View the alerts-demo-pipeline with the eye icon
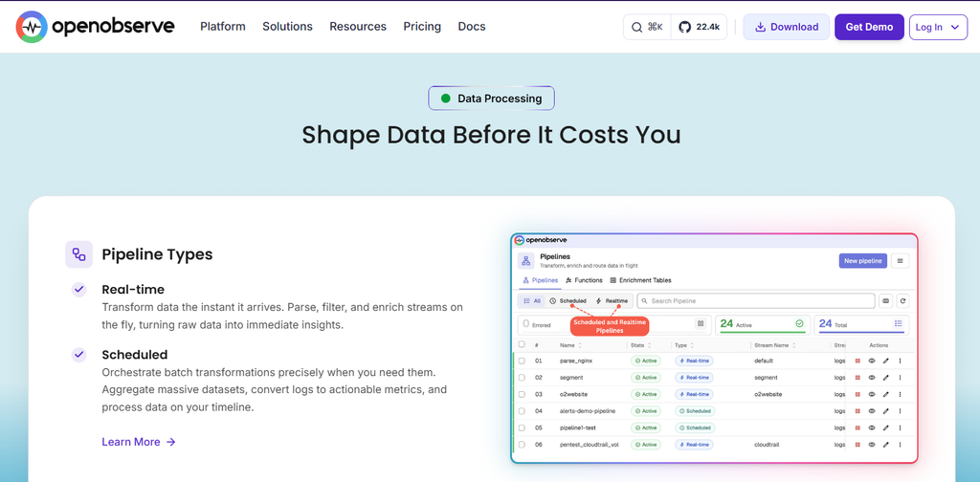The image size is (980, 482). pyautogui.click(x=871, y=411)
